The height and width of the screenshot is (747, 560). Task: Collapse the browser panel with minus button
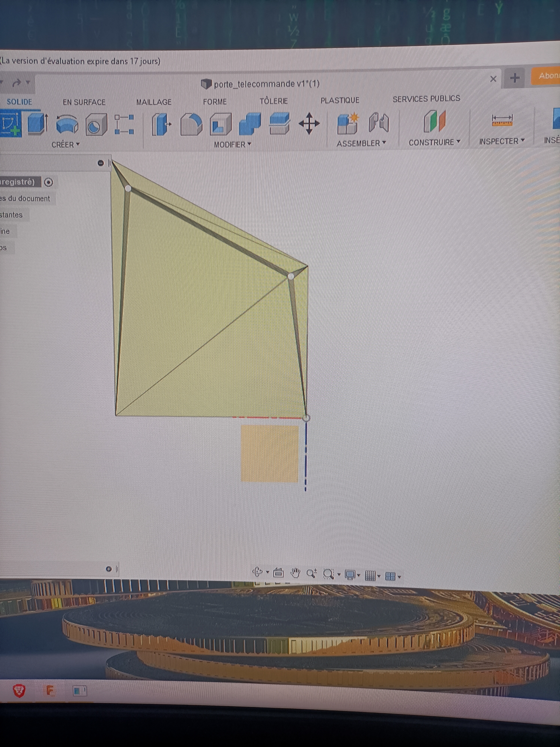pyautogui.click(x=101, y=163)
